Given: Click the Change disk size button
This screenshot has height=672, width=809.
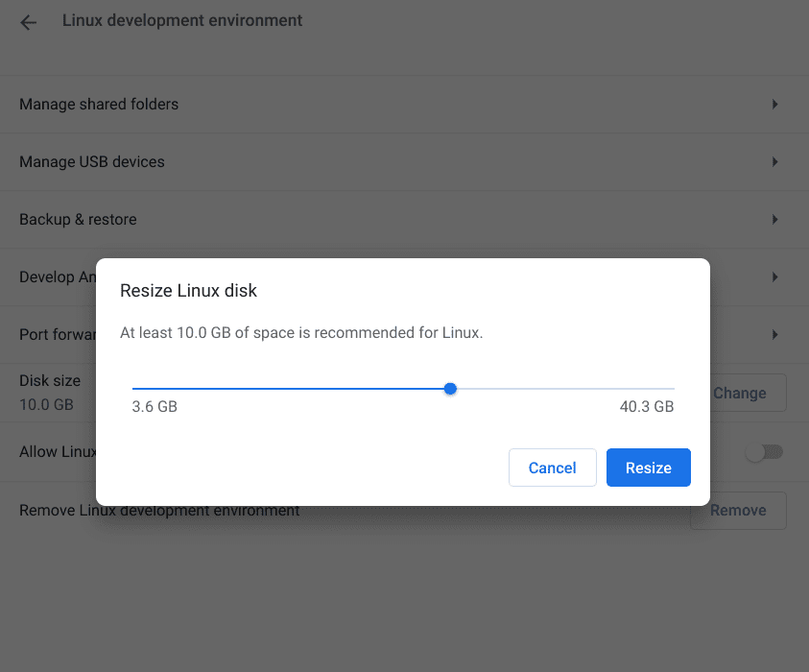Looking at the screenshot, I should pos(748,393).
